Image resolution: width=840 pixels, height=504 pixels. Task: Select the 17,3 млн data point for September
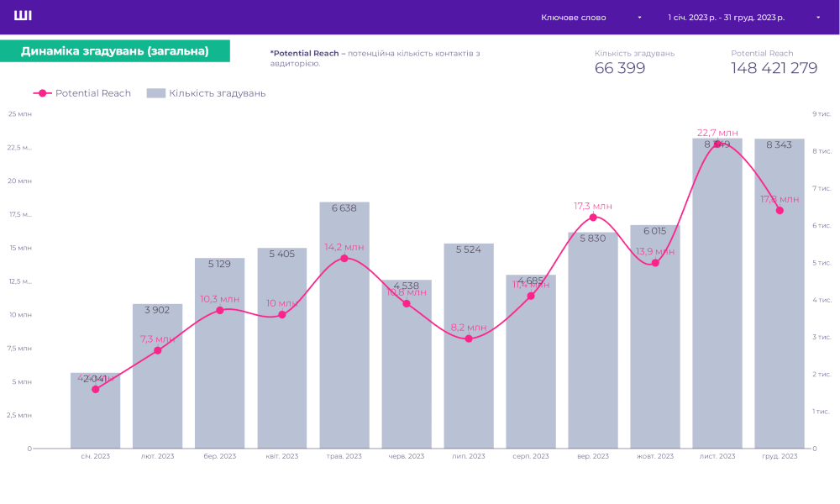pyautogui.click(x=593, y=218)
